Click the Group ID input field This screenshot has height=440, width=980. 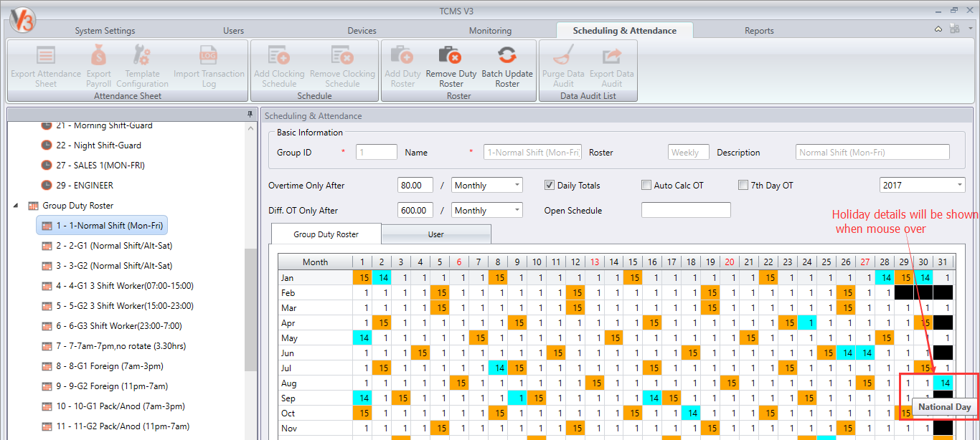pyautogui.click(x=377, y=152)
